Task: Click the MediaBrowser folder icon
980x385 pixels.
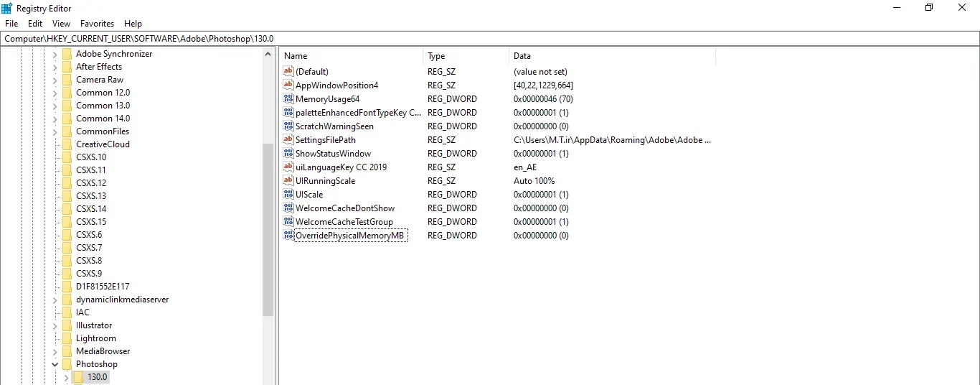Action: tap(67, 351)
